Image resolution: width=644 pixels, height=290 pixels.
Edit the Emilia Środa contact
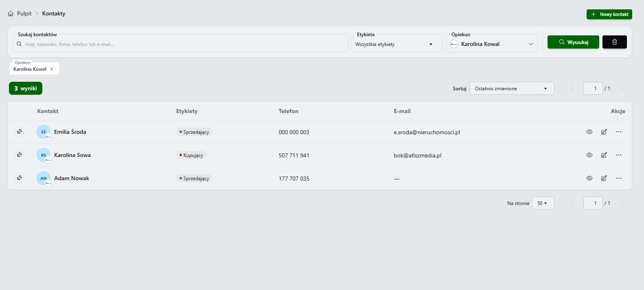click(604, 132)
